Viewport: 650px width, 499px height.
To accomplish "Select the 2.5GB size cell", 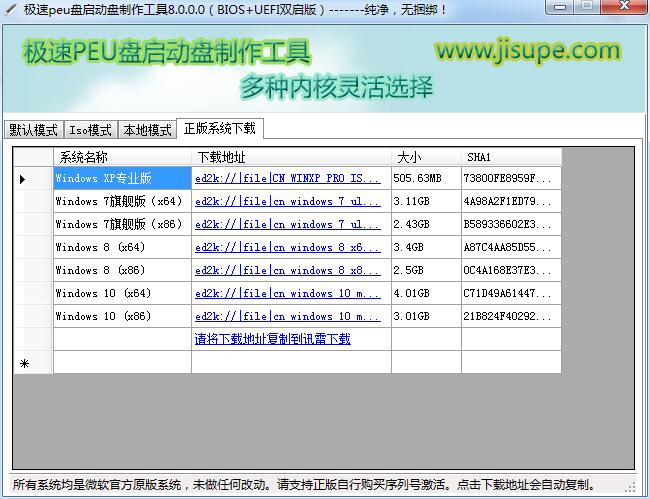I will [x=426, y=270].
